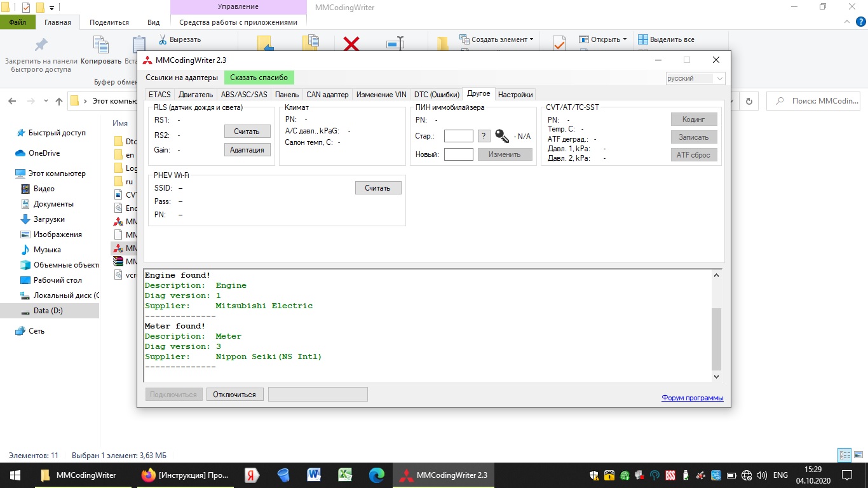868x488 pixels.
Task: Click the log scrollbar up arrow
Action: pos(717,276)
